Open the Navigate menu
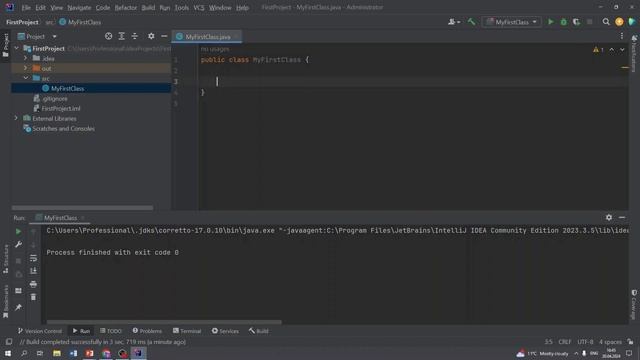Screen dimensions: 640x360 [x=79, y=7]
